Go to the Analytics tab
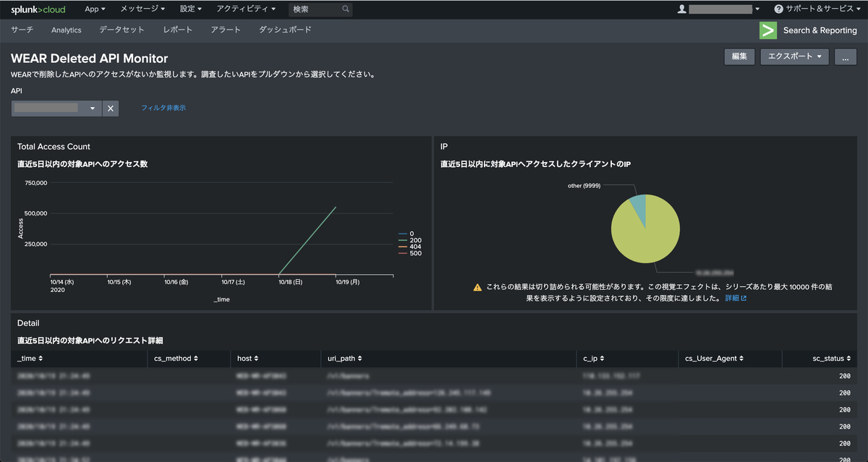The image size is (868, 462). coord(67,30)
